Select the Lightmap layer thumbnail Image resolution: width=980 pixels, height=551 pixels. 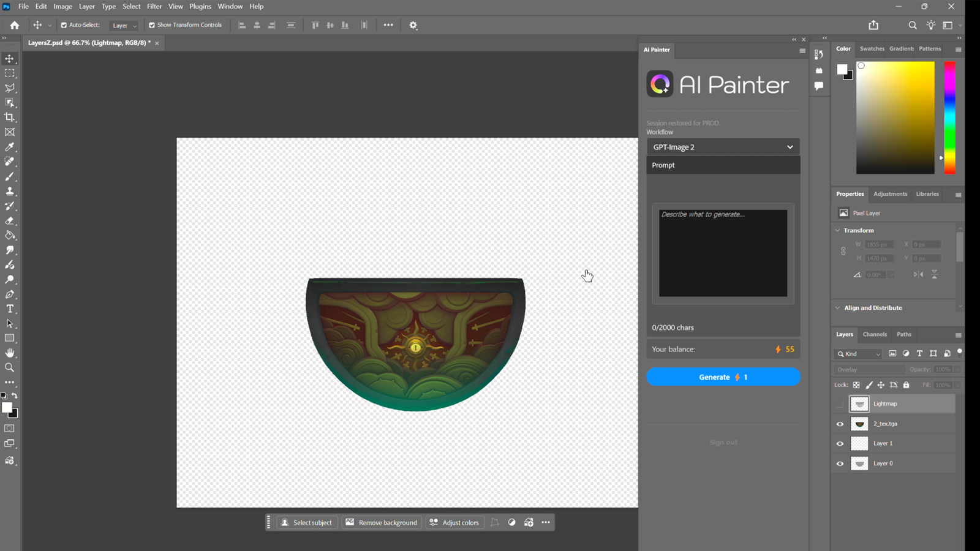[x=859, y=403]
